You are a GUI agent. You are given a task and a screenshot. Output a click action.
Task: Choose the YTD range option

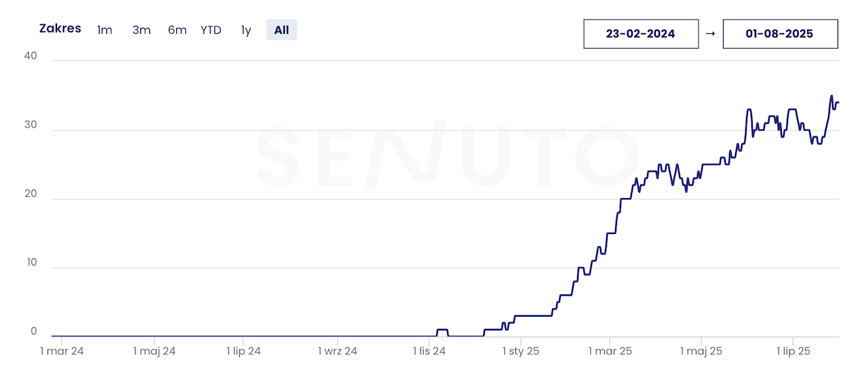pos(211,30)
